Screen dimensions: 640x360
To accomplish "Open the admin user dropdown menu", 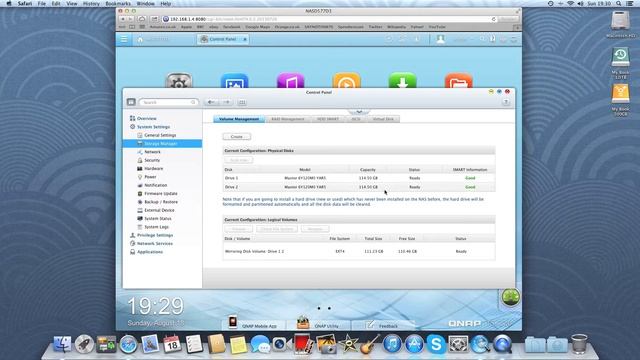I will pyautogui.click(x=463, y=39).
